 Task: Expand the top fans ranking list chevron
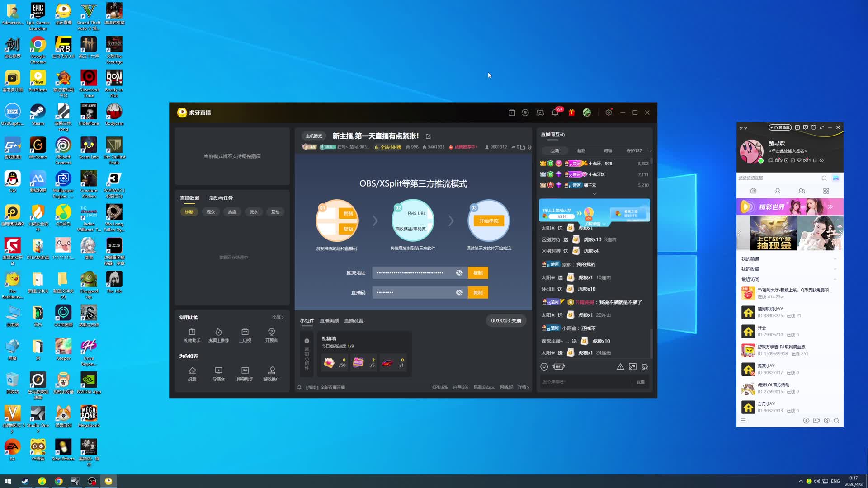(x=594, y=194)
